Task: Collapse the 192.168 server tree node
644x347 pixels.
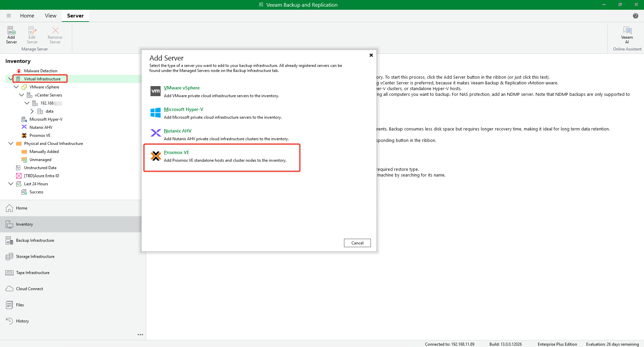Action: pos(27,103)
